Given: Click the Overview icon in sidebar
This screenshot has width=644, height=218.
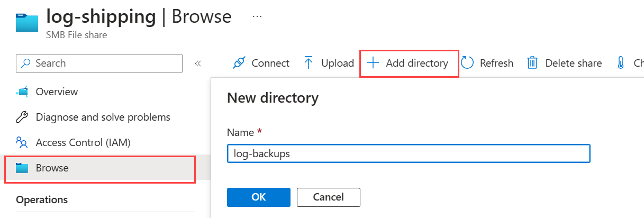Looking at the screenshot, I should tap(22, 92).
